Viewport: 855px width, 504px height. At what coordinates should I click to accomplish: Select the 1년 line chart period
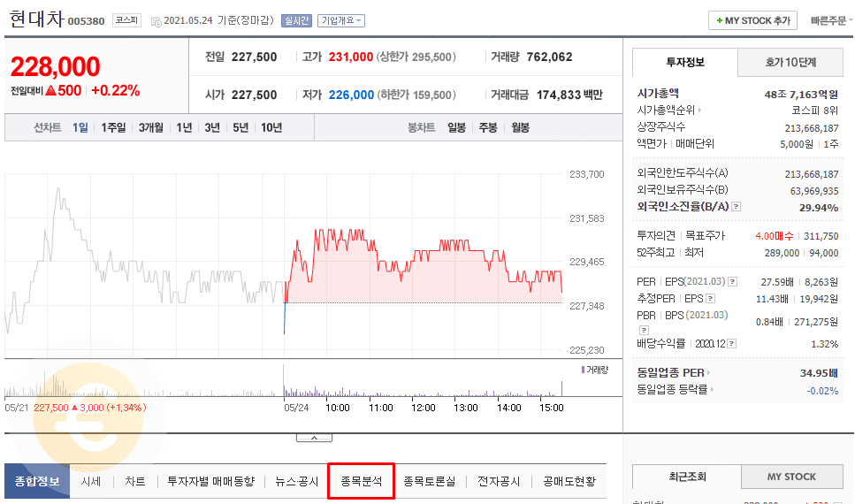point(184,127)
